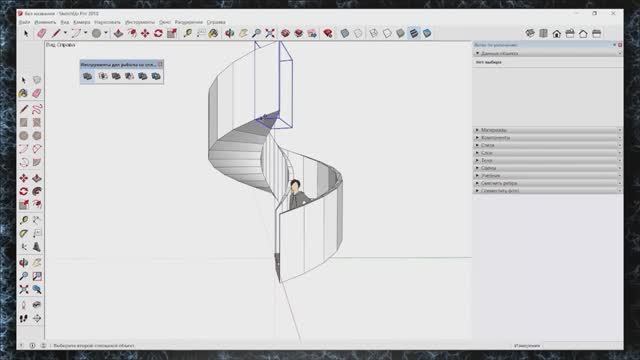
Task: Enable Monochrome face style
Action: point(427,33)
